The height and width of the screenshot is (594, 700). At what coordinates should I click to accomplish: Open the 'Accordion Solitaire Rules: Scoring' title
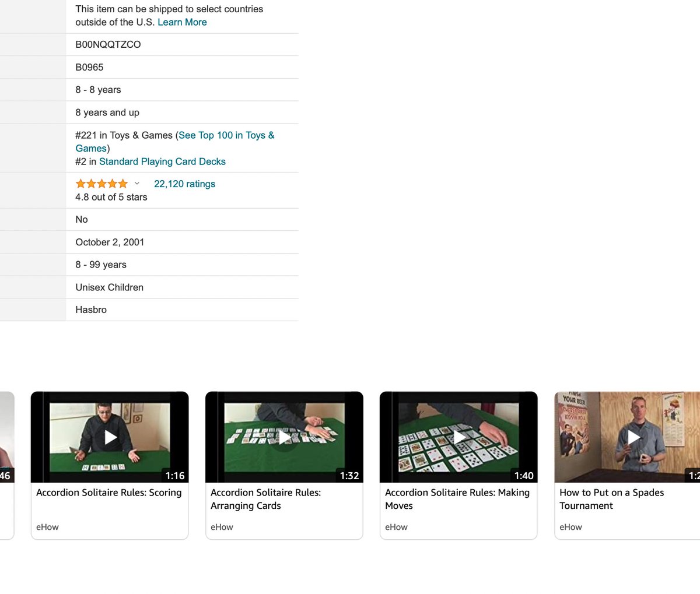109,493
